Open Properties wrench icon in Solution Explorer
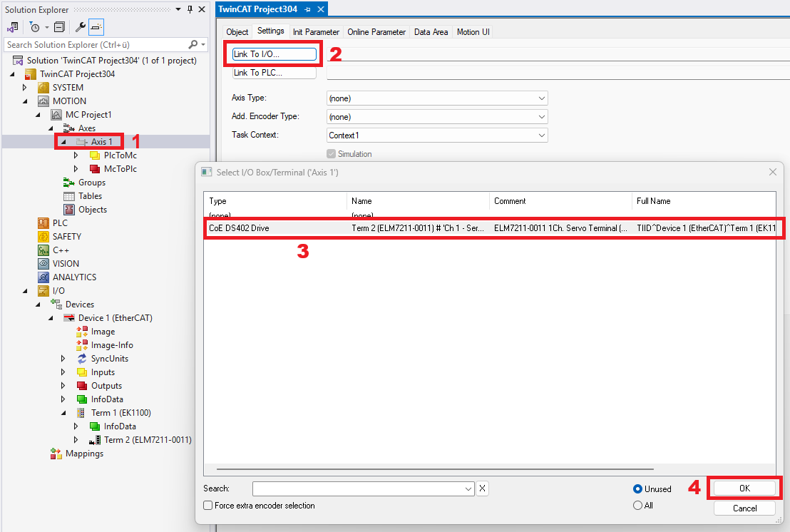The height and width of the screenshot is (532, 790). (x=80, y=27)
